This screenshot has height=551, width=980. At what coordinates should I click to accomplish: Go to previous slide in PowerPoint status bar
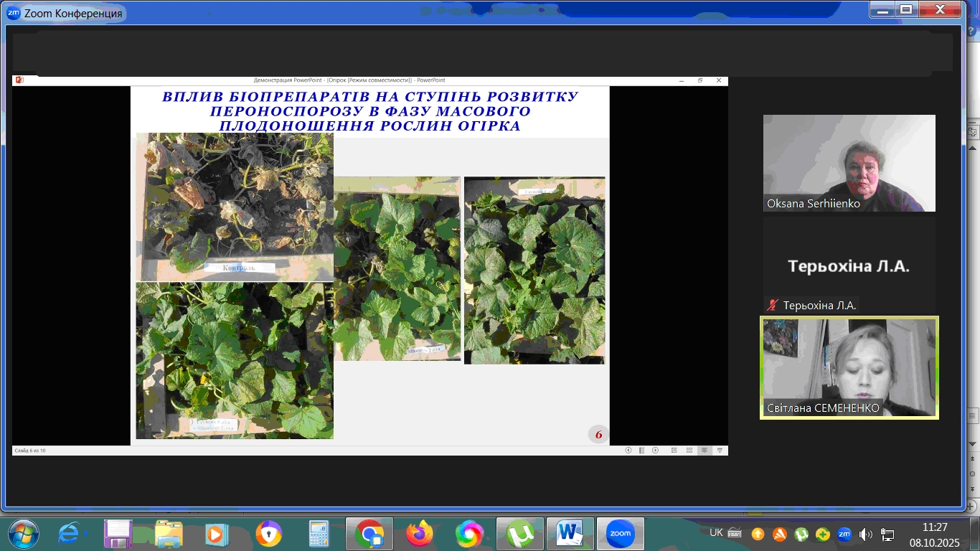tap(628, 451)
